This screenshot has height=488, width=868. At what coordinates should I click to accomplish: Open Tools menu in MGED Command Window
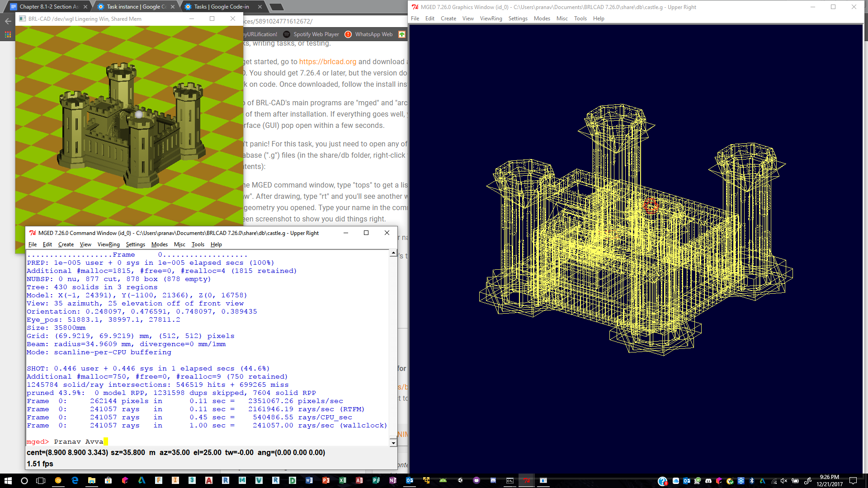pyautogui.click(x=198, y=244)
